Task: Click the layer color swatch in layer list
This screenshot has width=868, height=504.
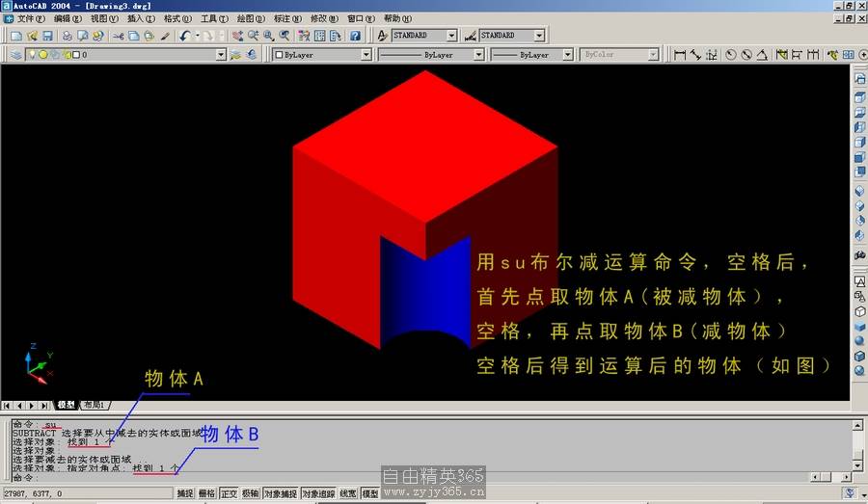Action: click(x=77, y=55)
